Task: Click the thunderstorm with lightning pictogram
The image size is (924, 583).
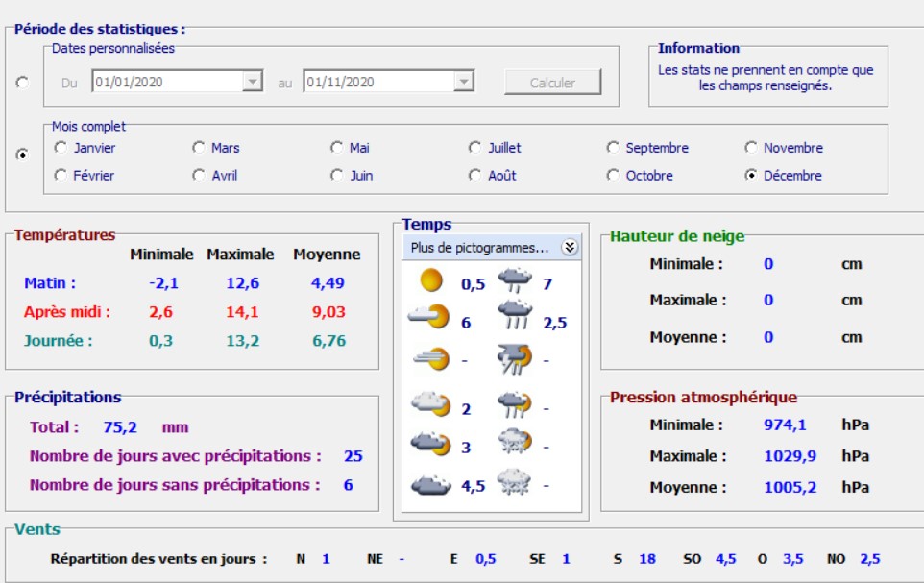Action: click(x=514, y=359)
